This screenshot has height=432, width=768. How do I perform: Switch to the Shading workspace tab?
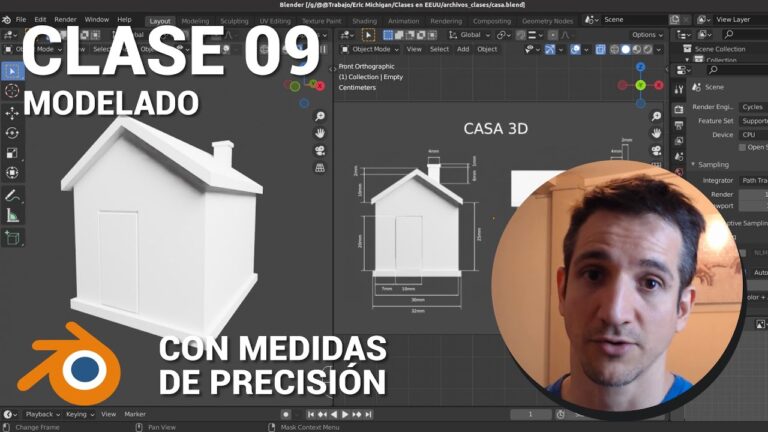(365, 21)
